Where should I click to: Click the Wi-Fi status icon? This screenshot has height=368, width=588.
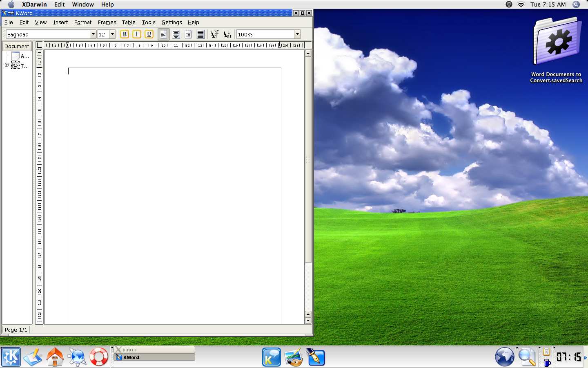point(521,4)
